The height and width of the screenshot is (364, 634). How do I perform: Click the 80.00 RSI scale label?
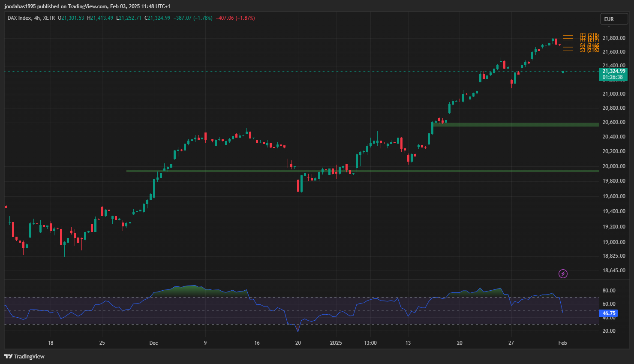(609, 291)
